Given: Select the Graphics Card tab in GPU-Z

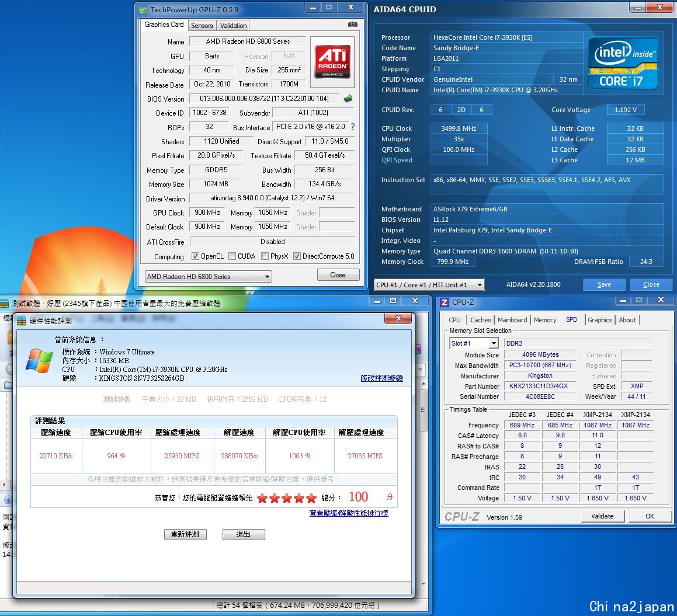Looking at the screenshot, I should tap(164, 25).
